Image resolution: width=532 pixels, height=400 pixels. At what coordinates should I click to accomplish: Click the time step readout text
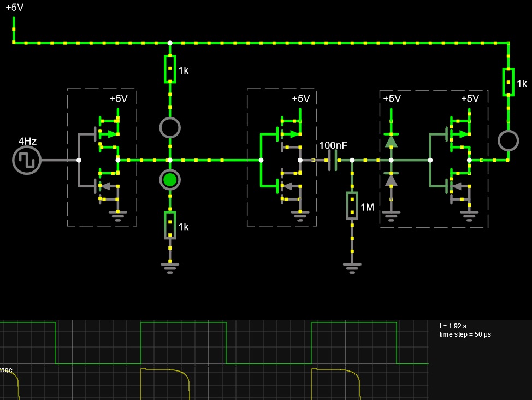465,334
